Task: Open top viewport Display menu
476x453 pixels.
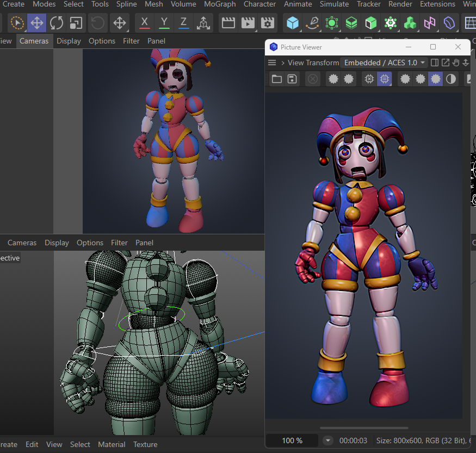Action: point(69,41)
